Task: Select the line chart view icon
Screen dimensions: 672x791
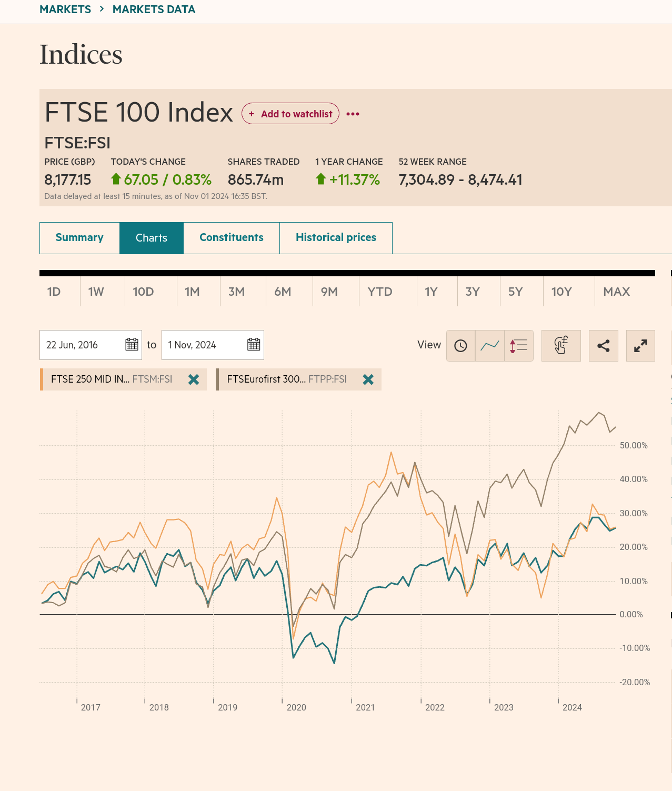Action: point(489,346)
